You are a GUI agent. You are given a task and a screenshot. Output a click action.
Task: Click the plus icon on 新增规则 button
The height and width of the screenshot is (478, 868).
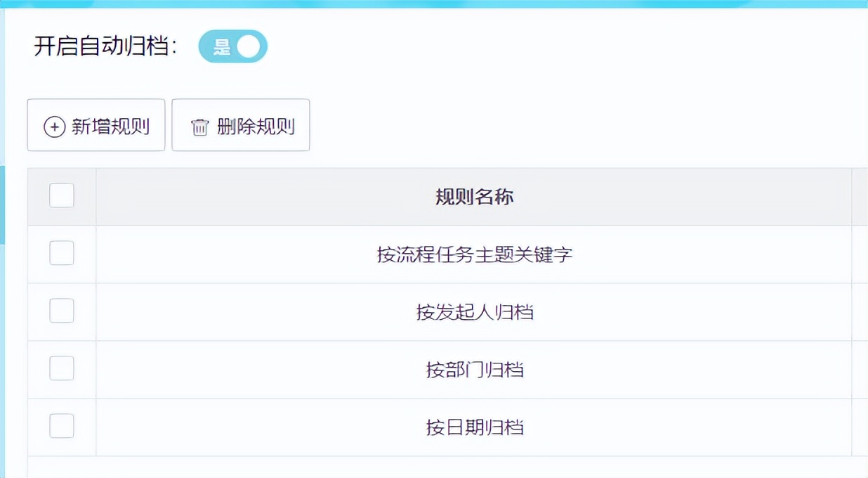coord(53,125)
